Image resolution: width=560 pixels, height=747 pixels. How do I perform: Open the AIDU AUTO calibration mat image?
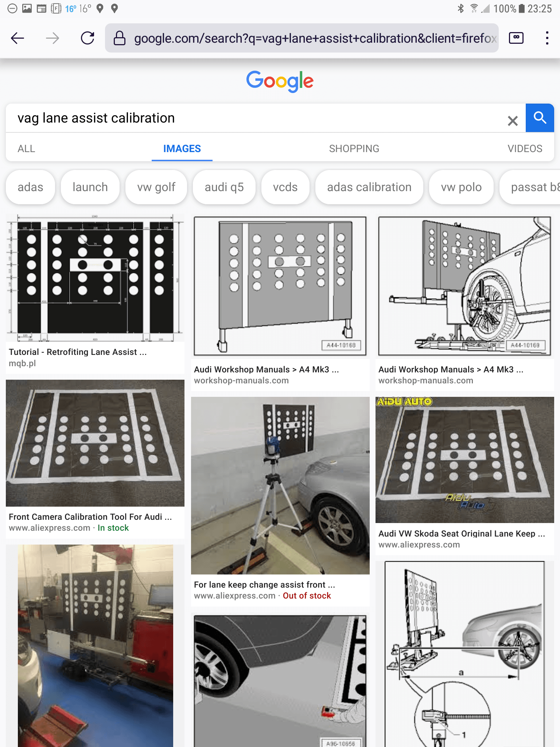pos(464,460)
